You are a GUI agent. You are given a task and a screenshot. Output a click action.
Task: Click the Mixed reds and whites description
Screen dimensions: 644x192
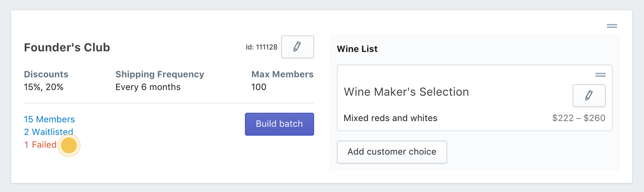tap(390, 118)
